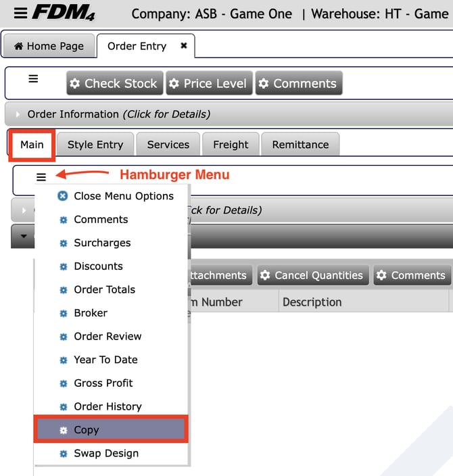453x476 pixels.
Task: Click the Description column header
Action: pos(312,302)
